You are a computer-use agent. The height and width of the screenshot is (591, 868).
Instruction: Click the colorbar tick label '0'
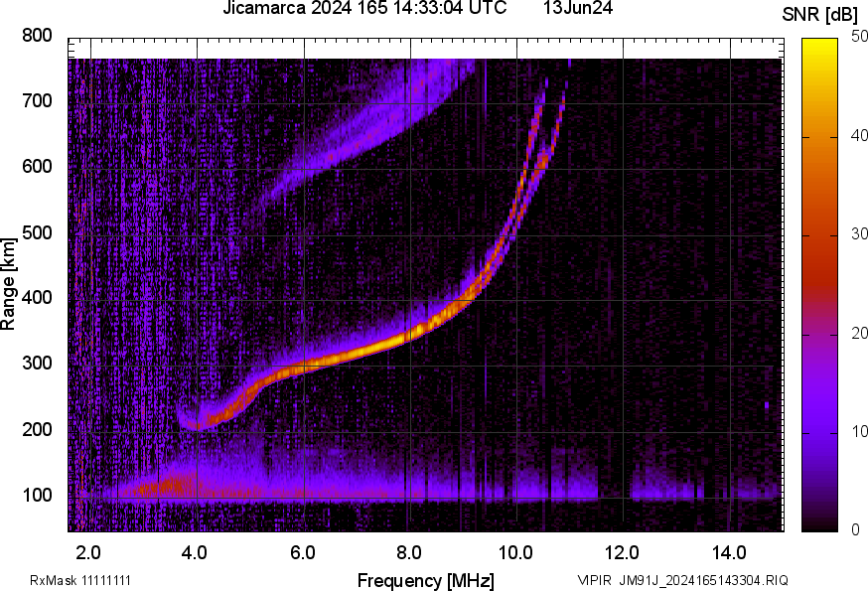tap(855, 530)
